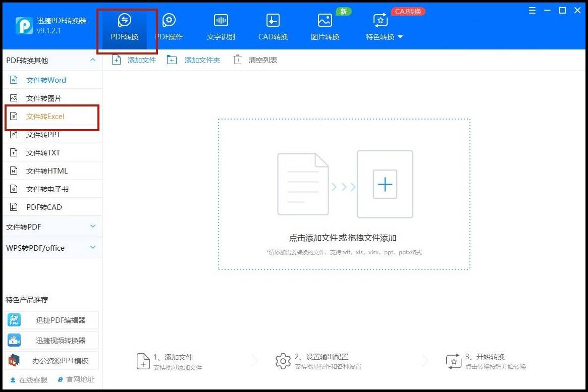The width and height of the screenshot is (588, 392).
Task: Click 清空列表 to clear the list
Action: point(255,60)
